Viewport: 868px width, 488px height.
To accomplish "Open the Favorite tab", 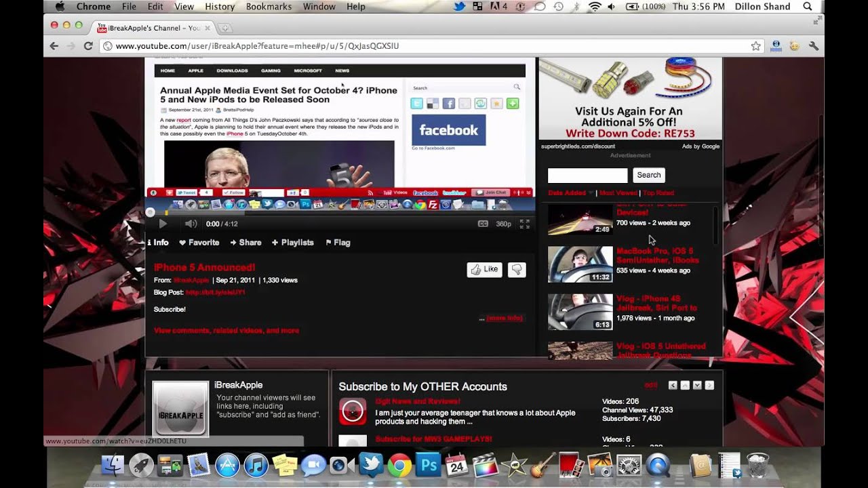I will pos(199,243).
